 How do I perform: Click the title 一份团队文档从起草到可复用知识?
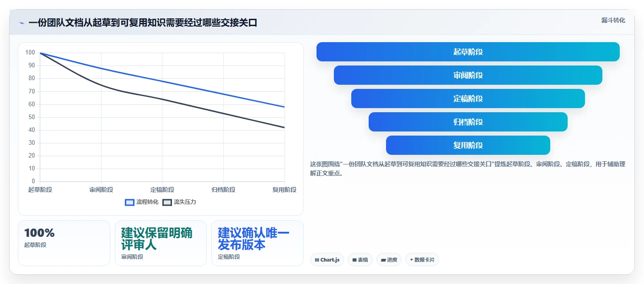tap(143, 23)
